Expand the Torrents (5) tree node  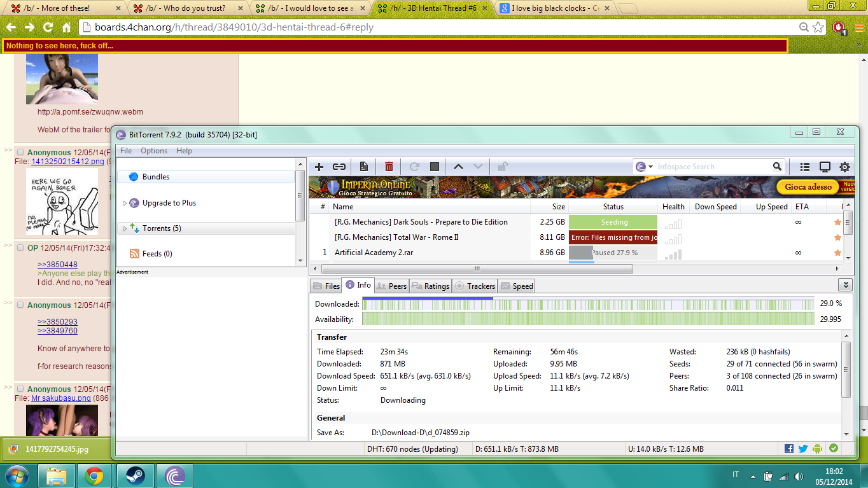(x=125, y=228)
